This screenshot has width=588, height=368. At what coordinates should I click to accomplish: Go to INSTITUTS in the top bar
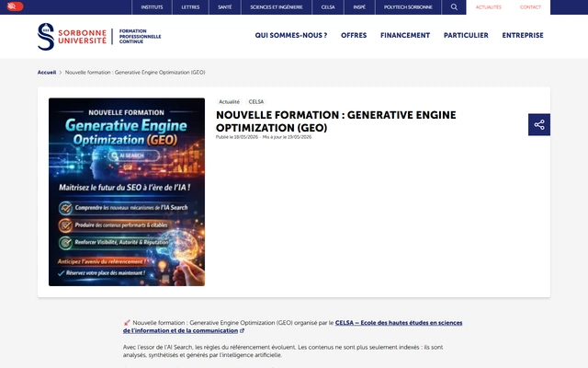pos(152,7)
